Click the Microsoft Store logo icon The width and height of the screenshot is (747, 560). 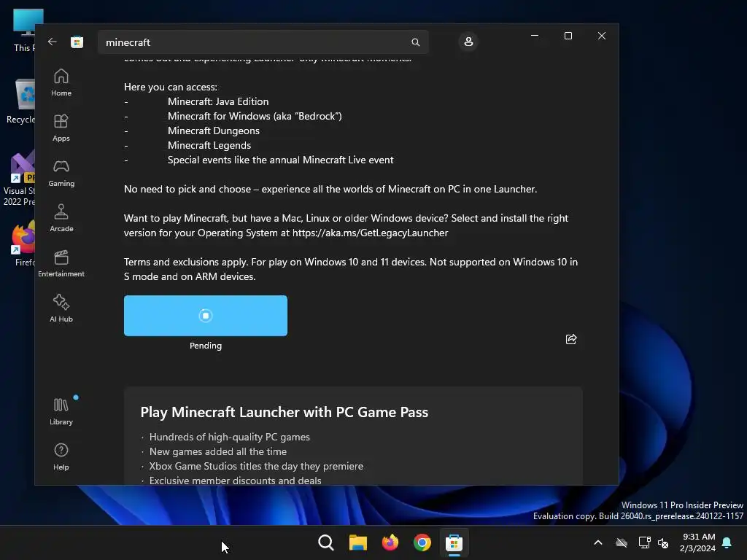tap(77, 42)
